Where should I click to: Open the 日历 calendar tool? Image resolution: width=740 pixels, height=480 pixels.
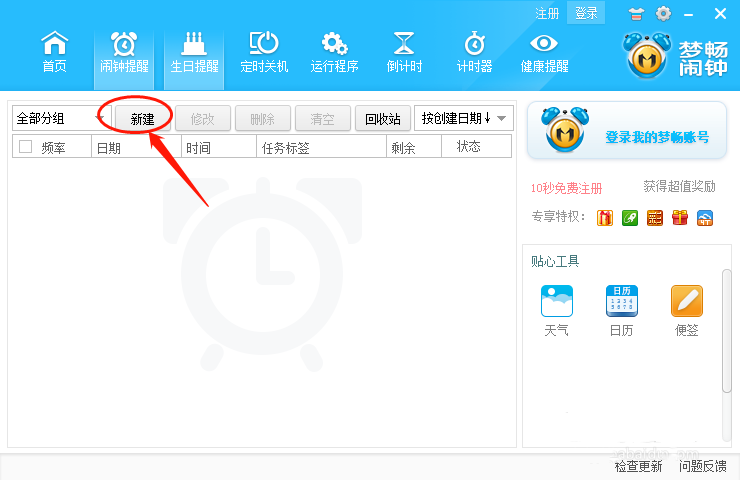tap(621, 310)
